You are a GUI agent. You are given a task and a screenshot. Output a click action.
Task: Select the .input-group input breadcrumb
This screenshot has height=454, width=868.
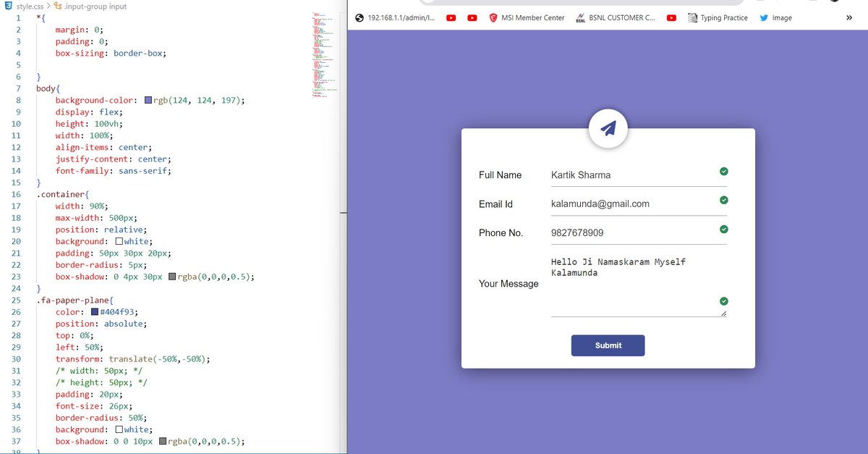click(x=95, y=6)
